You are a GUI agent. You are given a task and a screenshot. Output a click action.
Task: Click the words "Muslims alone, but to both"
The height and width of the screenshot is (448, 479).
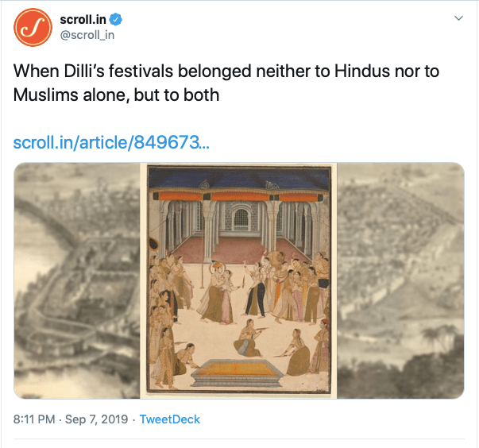tap(115, 95)
